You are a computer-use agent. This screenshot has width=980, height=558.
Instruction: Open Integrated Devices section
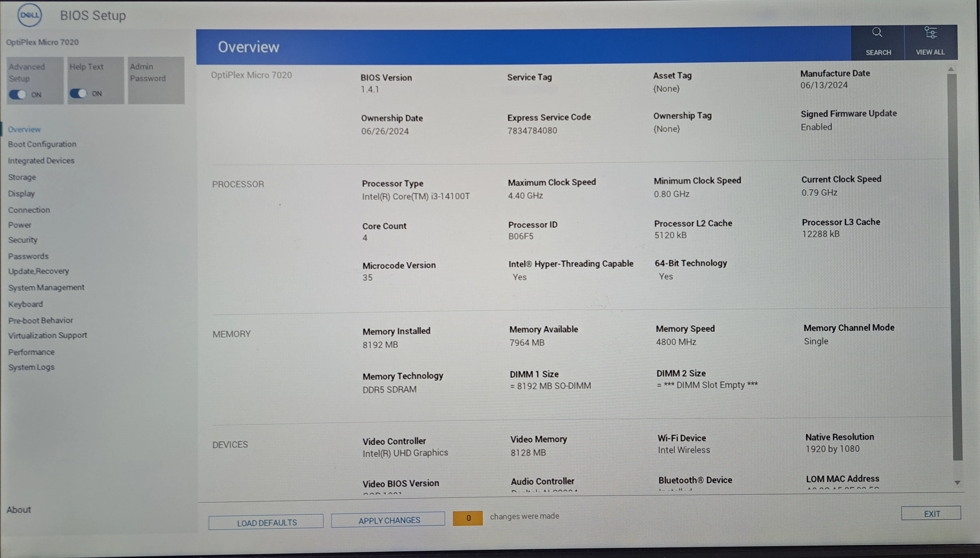click(41, 160)
